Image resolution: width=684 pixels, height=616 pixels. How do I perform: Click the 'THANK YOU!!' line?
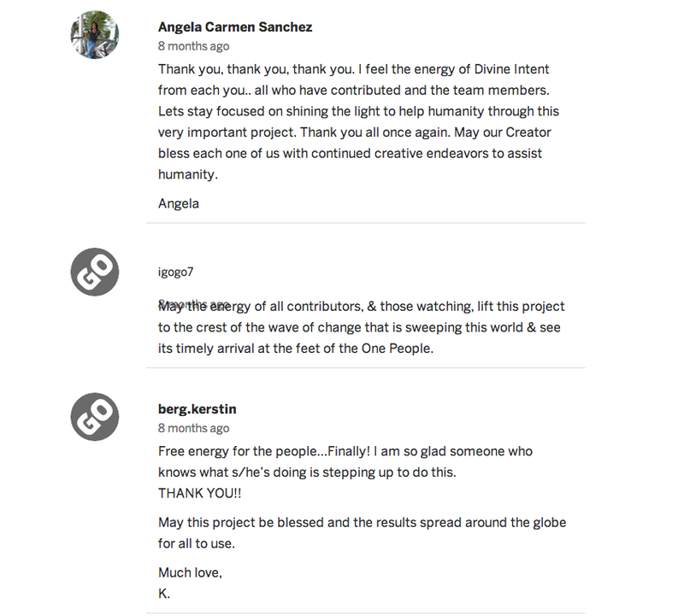click(x=200, y=493)
